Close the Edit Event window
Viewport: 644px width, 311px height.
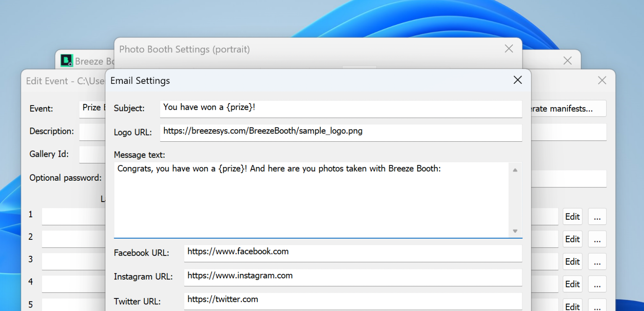[601, 81]
